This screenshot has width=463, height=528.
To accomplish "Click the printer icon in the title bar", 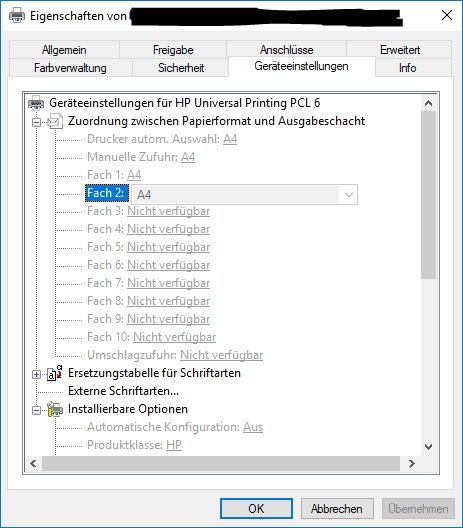I will (17, 15).
